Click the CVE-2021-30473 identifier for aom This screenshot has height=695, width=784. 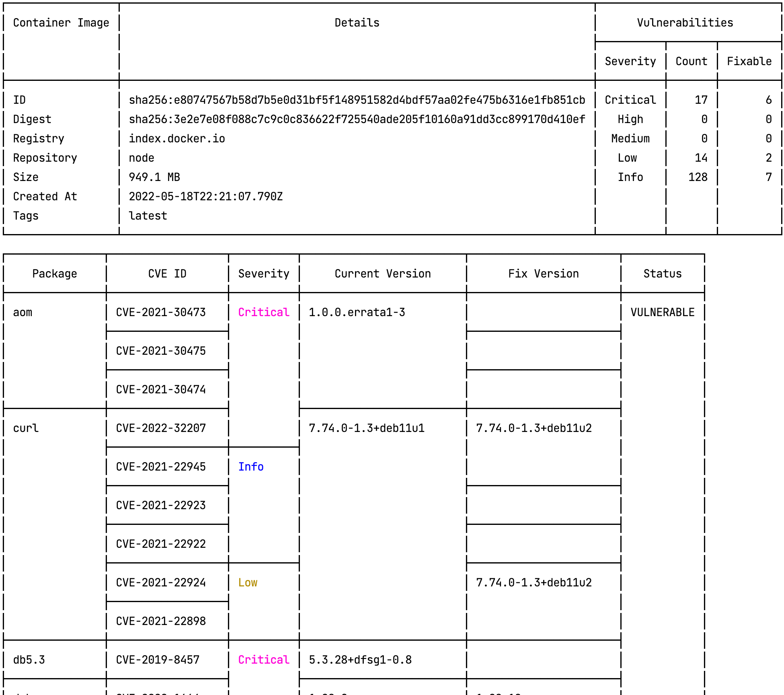[160, 312]
